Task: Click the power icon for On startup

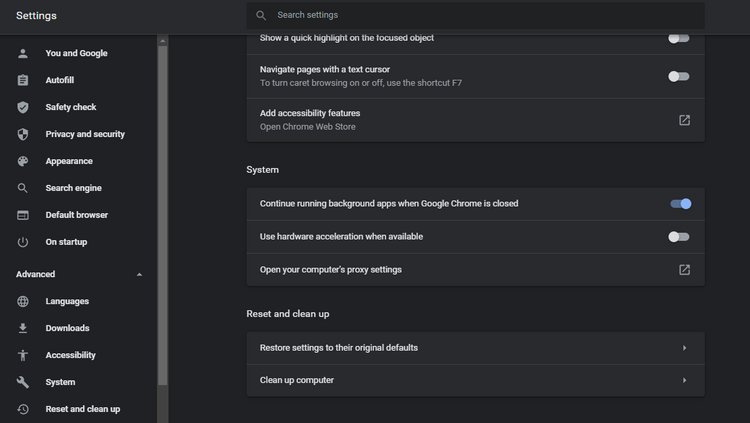Action: [x=22, y=242]
